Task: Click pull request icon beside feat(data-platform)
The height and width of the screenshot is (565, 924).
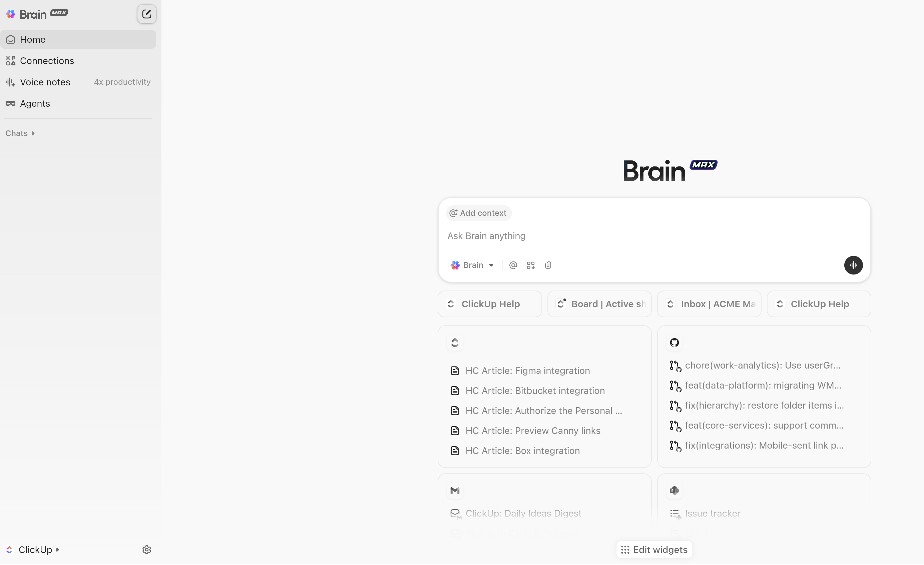Action: 675,386
